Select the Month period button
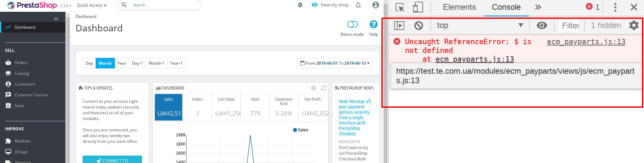This screenshot has width=644, height=163. tap(105, 63)
